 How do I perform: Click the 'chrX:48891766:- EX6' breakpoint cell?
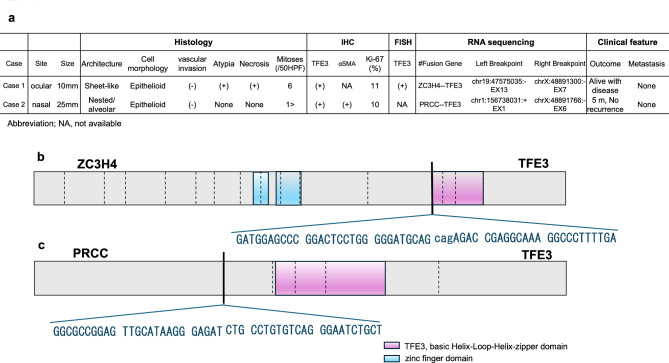[560, 105]
